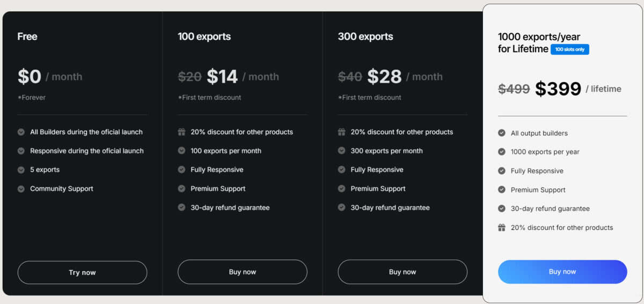This screenshot has height=304, width=644.
Task: Click checkmark next to All output builders
Action: coord(502,133)
